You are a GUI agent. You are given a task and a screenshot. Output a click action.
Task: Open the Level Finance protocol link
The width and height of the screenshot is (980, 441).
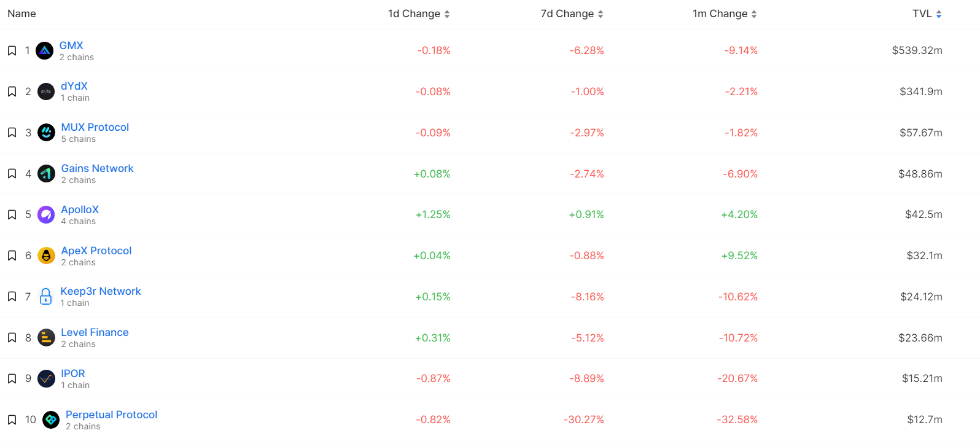tap(95, 332)
